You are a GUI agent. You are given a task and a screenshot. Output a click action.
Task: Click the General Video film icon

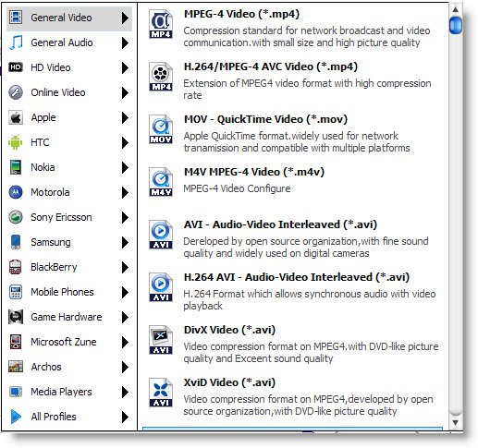click(x=16, y=18)
